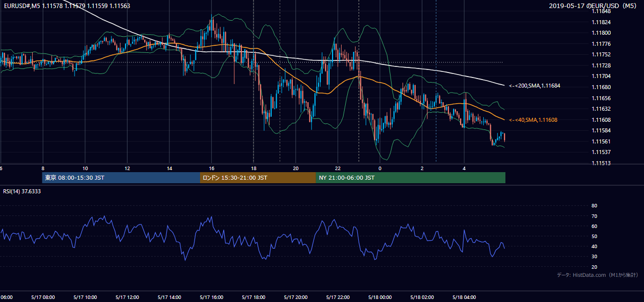Click price level 1.11656 on axis
The width and height of the screenshot is (644, 302).
tap(601, 98)
